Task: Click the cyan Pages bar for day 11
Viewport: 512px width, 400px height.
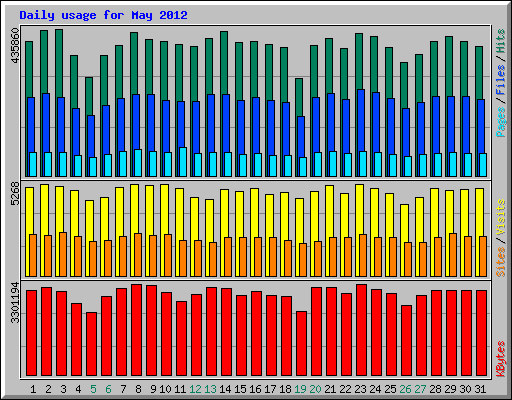Action: click(183, 162)
